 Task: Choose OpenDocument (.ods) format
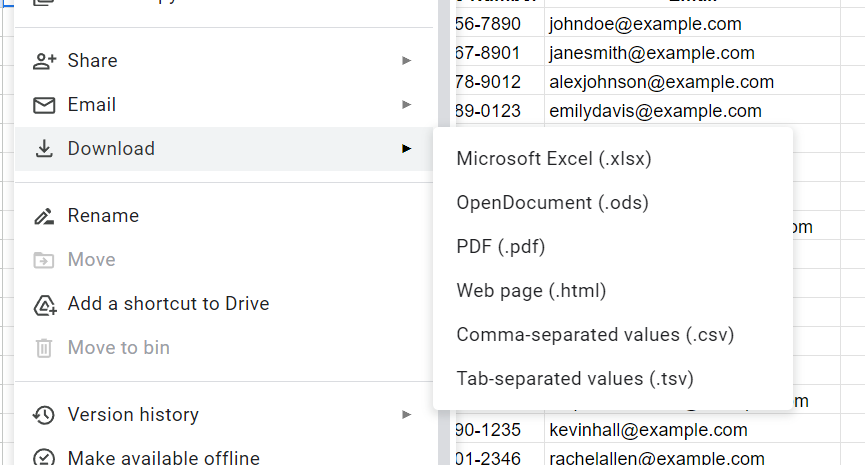point(552,203)
